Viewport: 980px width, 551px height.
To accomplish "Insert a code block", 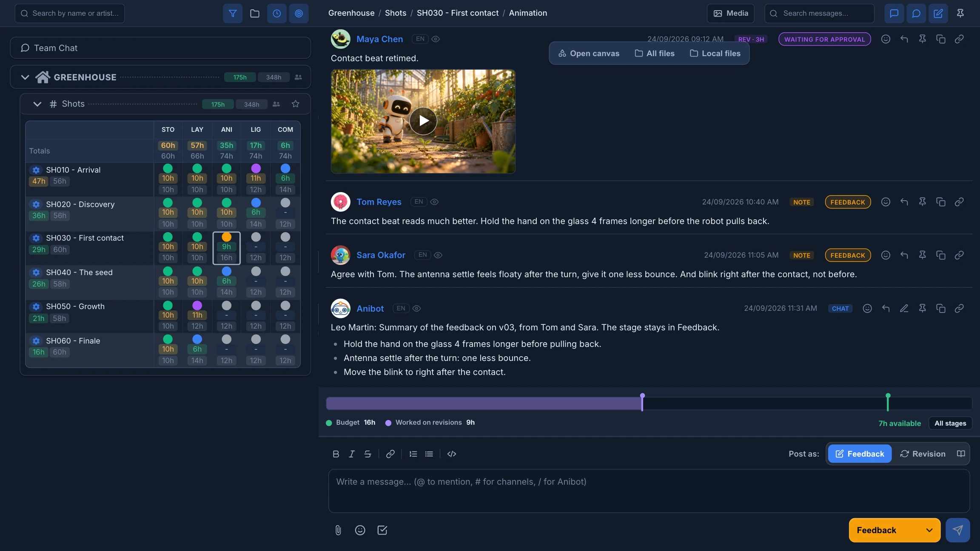I will pyautogui.click(x=452, y=454).
